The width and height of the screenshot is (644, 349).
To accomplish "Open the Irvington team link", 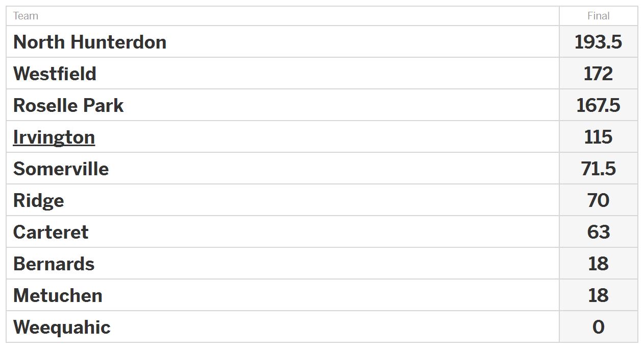I will (54, 137).
